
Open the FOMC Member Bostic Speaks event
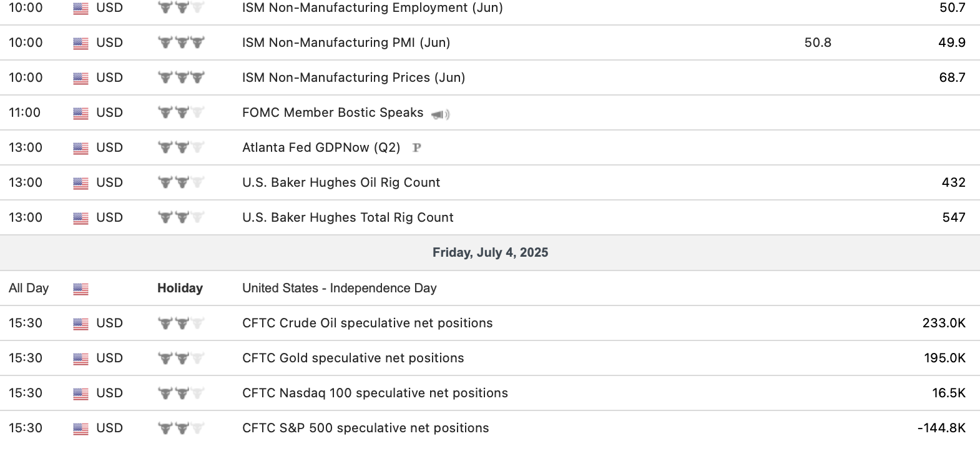[333, 112]
